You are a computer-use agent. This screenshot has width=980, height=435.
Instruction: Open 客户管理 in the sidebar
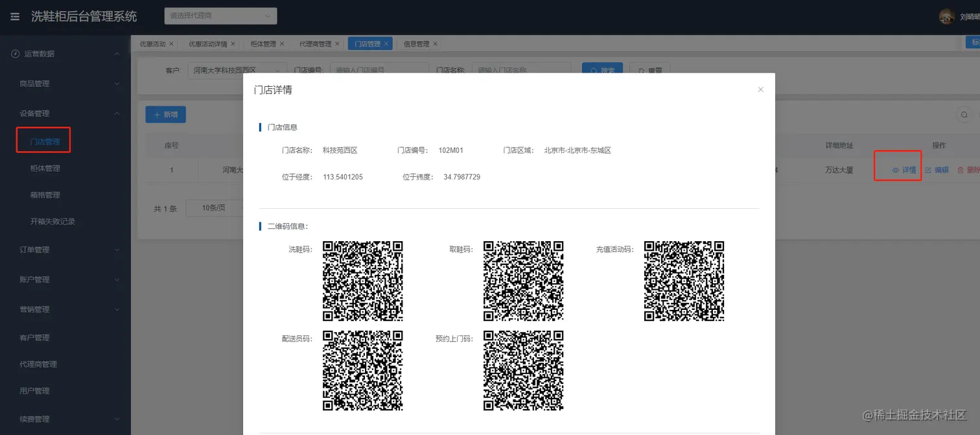coord(34,338)
